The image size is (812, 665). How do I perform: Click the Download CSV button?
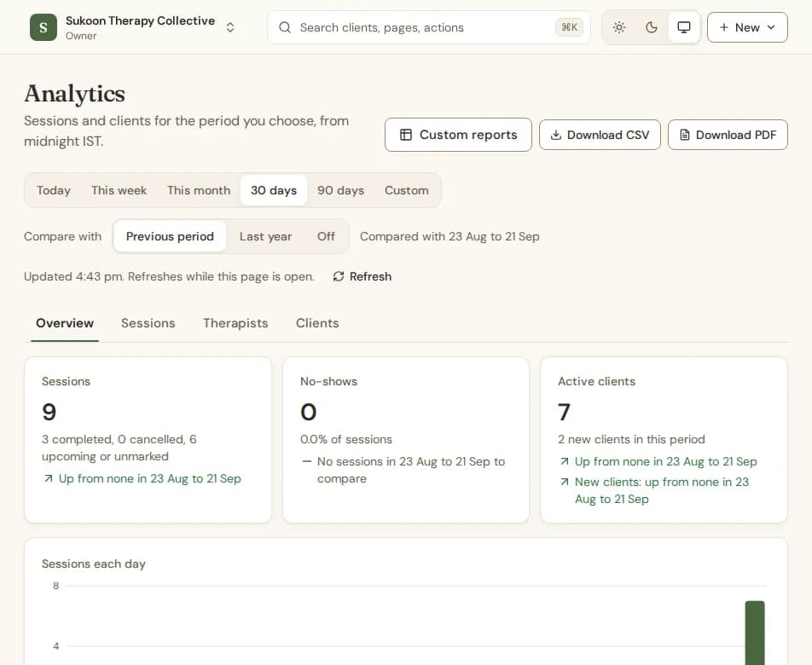point(600,135)
